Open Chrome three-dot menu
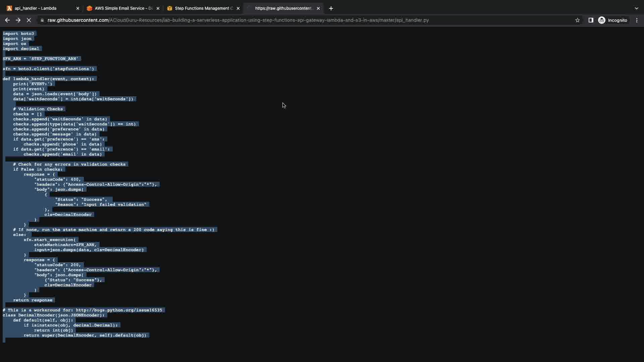The width and height of the screenshot is (644, 362). (x=637, y=20)
